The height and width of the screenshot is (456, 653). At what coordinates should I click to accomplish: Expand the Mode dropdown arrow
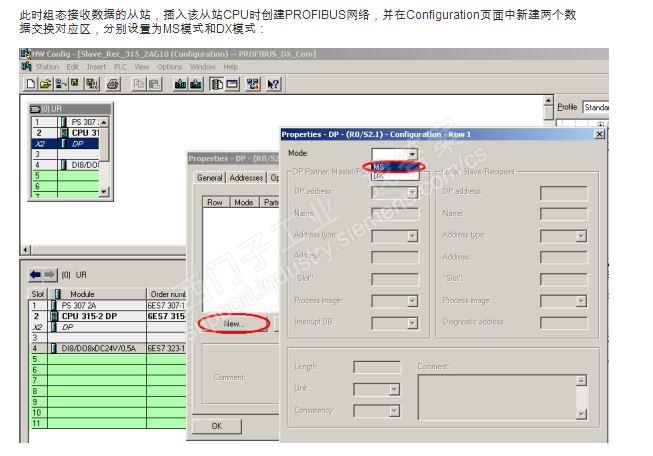coord(412,154)
